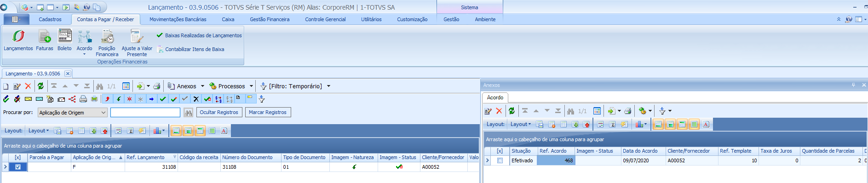Go to last record in Anexos toolbar
The height and width of the screenshot is (183, 868).
click(558, 111)
